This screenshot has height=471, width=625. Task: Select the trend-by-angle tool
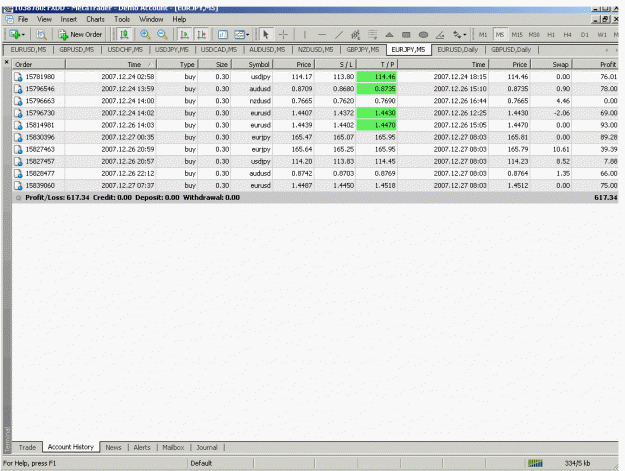coord(440,35)
